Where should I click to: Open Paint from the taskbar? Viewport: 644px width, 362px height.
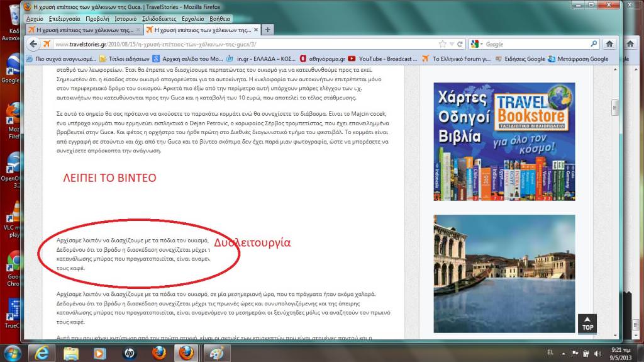216,353
